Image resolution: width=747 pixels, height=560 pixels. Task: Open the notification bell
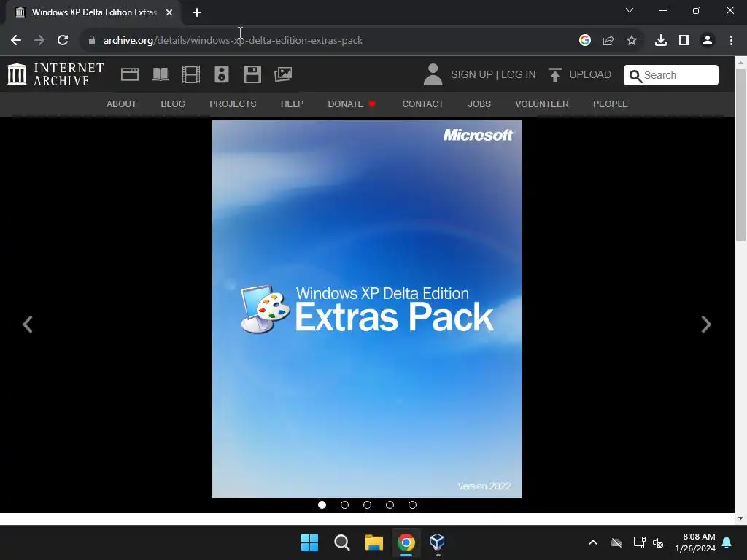pos(727,542)
